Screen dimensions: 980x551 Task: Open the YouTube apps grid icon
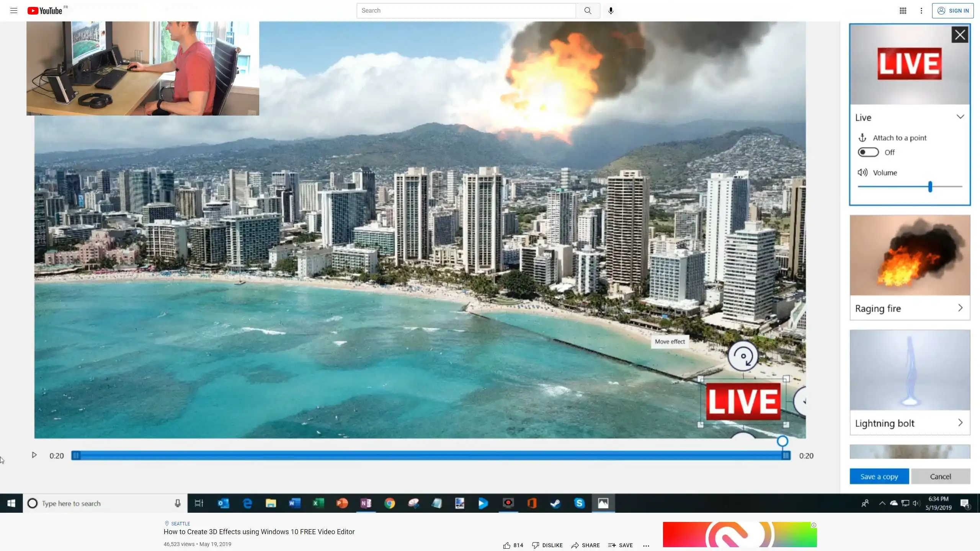(903, 11)
